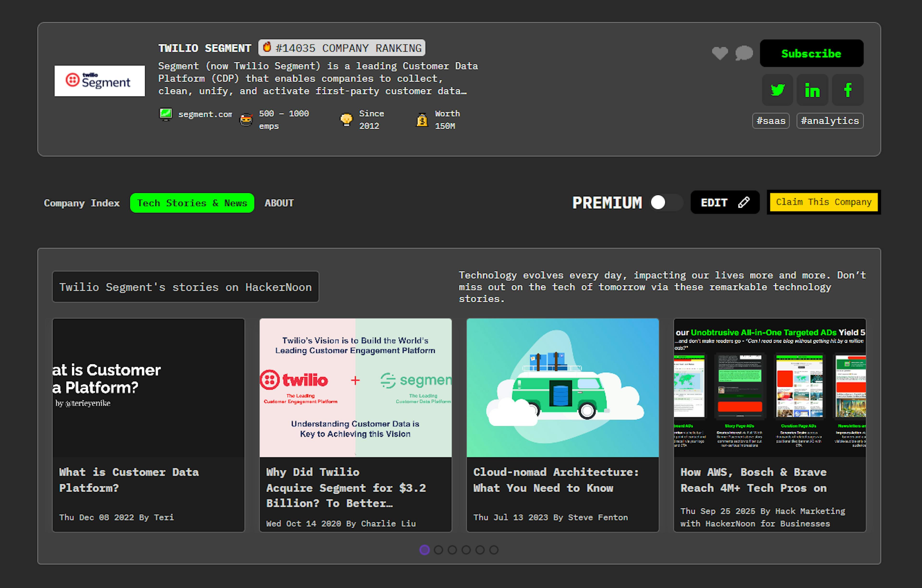Open the story 'What is Customer Data Platform?'
The image size is (922, 588).
[129, 480]
